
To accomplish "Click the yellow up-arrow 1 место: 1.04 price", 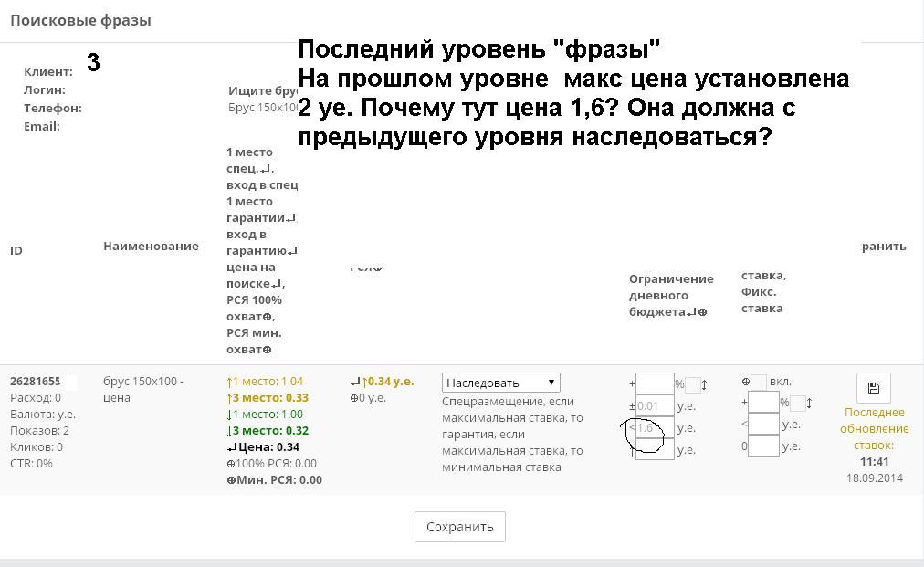I will (x=265, y=381).
